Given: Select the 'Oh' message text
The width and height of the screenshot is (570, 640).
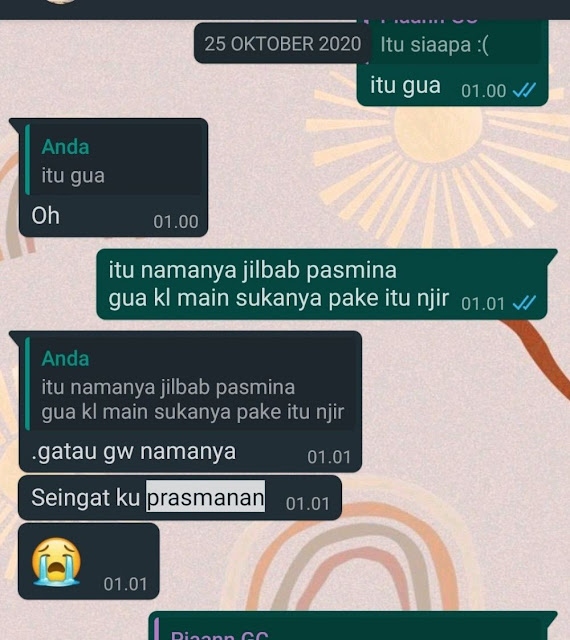Looking at the screenshot, I should 45,216.
